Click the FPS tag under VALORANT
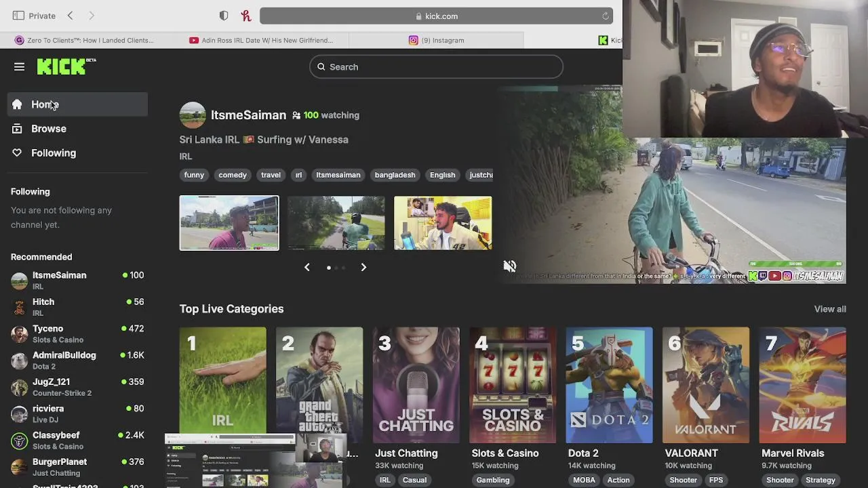The image size is (868, 488). [716, 480]
